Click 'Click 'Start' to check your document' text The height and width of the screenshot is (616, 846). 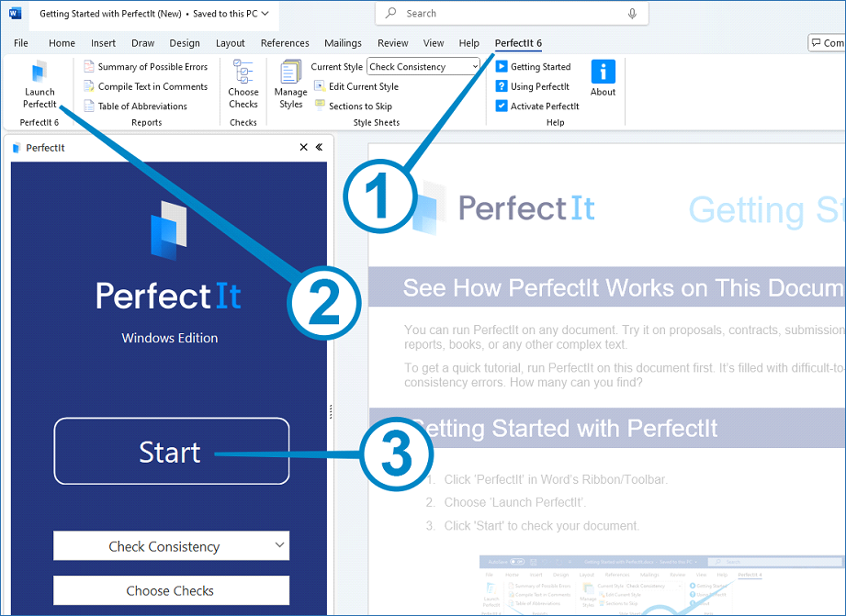[541, 526]
